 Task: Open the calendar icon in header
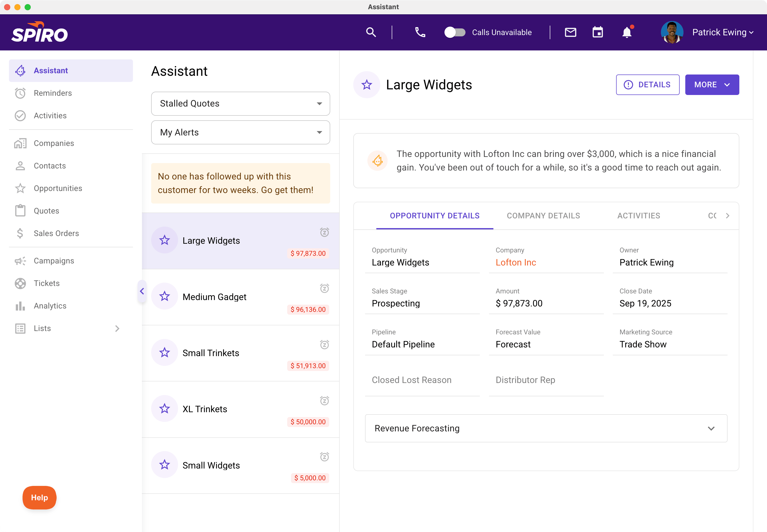[598, 32]
